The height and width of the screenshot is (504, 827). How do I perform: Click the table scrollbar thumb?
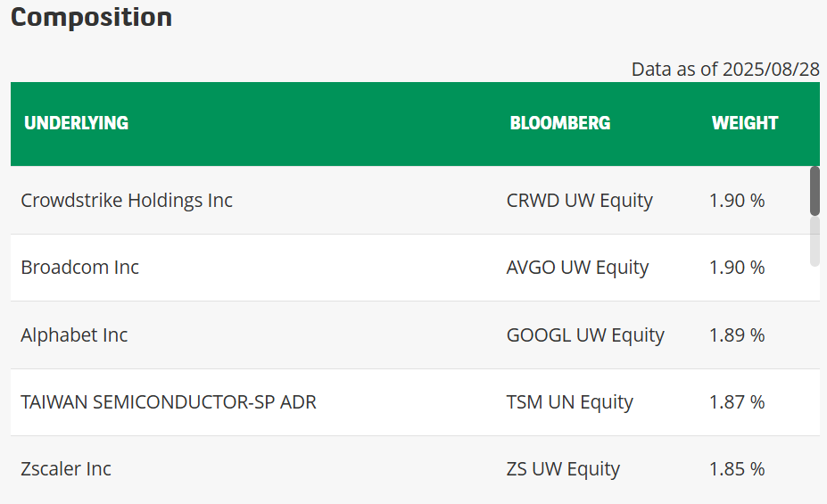point(815,191)
